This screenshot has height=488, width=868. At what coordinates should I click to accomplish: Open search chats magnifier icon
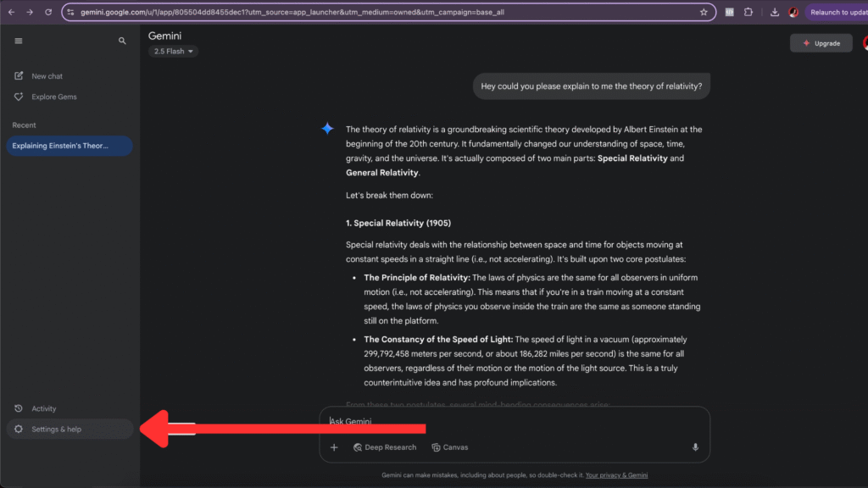[122, 41]
